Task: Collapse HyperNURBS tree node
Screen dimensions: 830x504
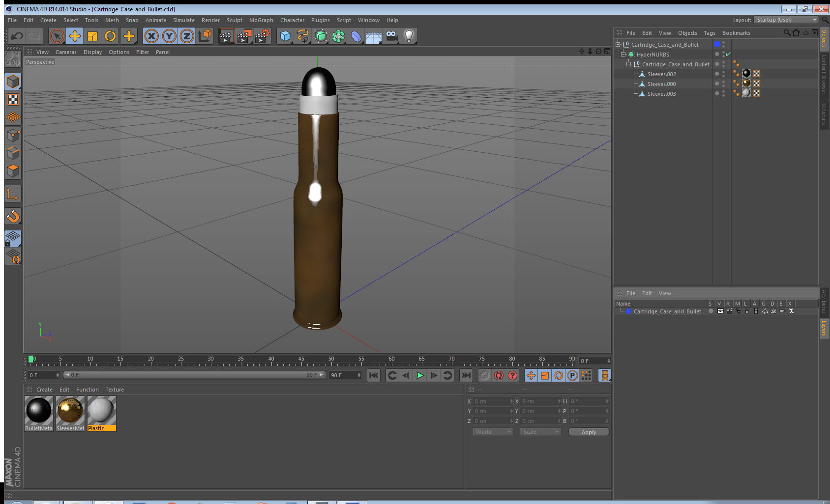Action: click(623, 54)
